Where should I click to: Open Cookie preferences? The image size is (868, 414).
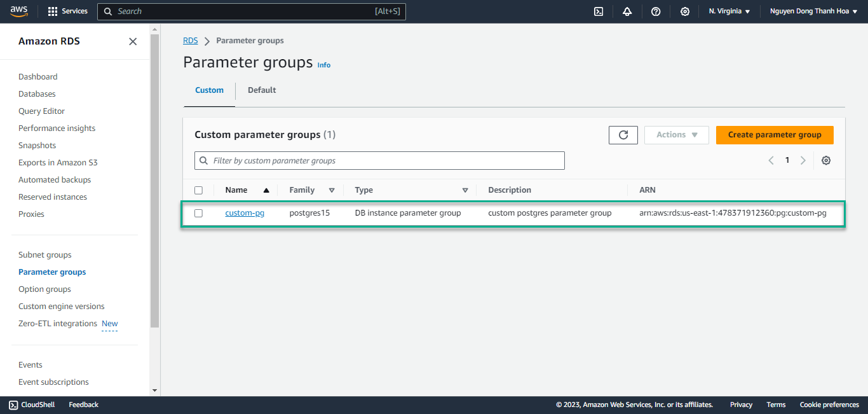[x=829, y=404]
